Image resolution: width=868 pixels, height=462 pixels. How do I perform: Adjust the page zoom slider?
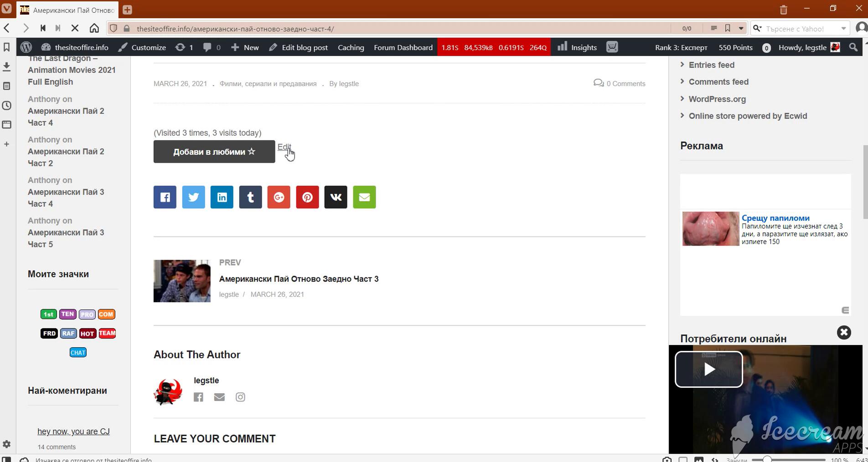(x=768, y=459)
